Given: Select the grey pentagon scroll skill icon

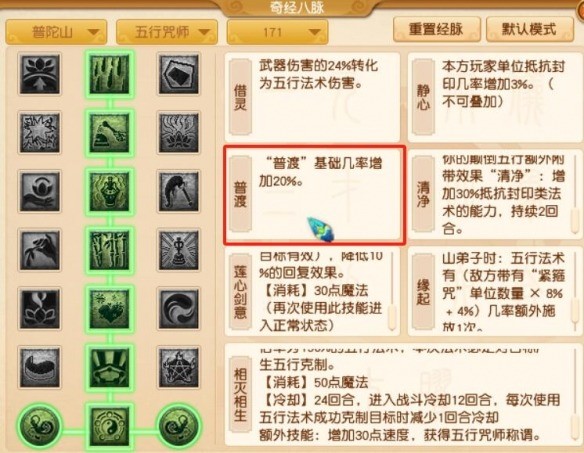Looking at the screenshot, I should click(179, 74).
